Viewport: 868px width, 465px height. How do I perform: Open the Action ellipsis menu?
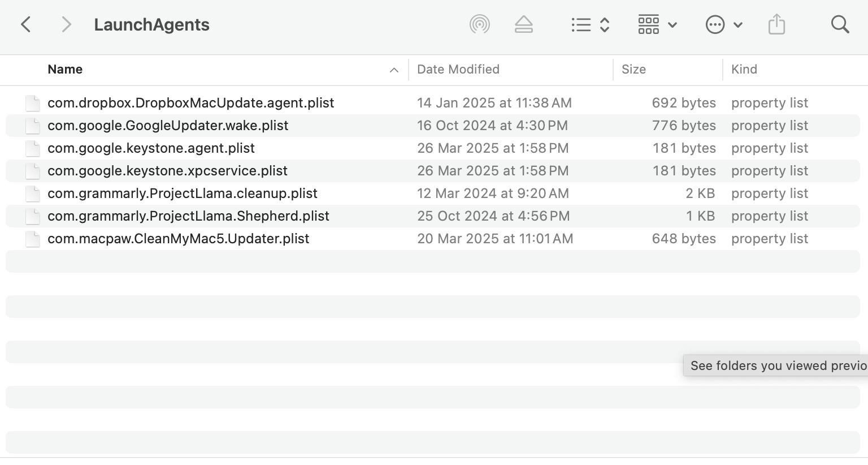pos(723,24)
